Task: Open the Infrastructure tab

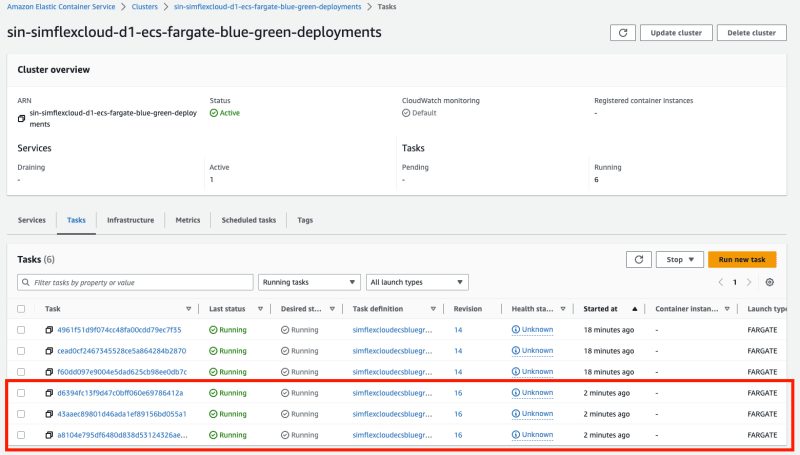Action: coord(131,220)
